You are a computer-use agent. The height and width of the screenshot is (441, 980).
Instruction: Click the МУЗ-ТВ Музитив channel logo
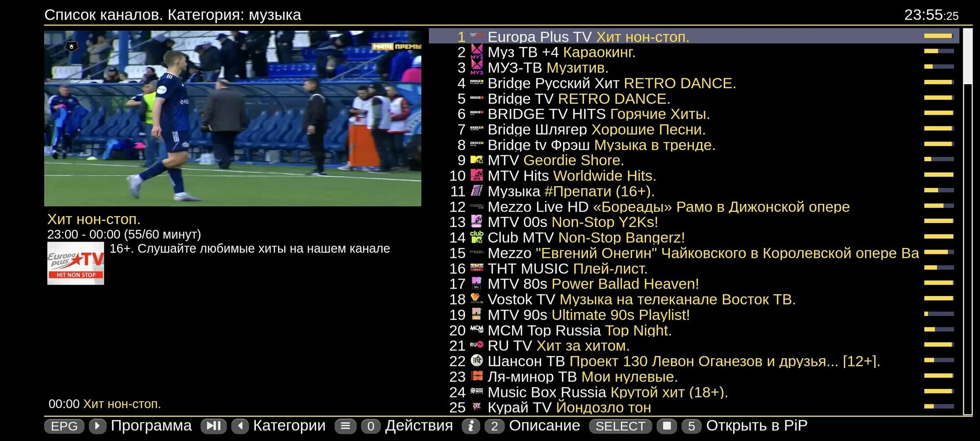pyautogui.click(x=476, y=67)
